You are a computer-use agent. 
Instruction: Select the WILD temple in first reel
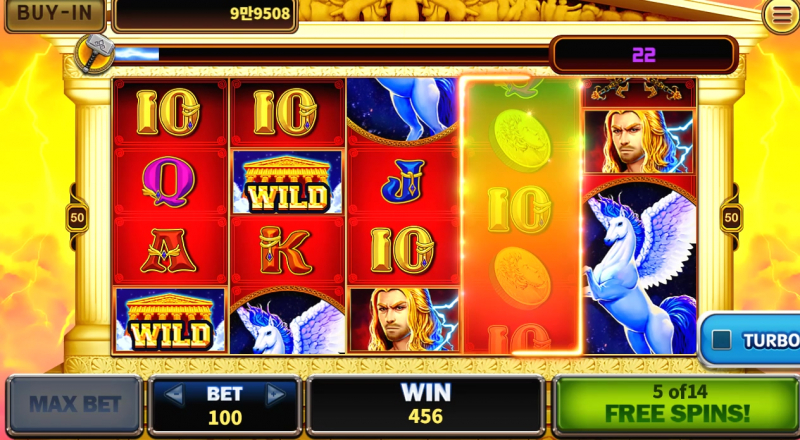click(170, 320)
